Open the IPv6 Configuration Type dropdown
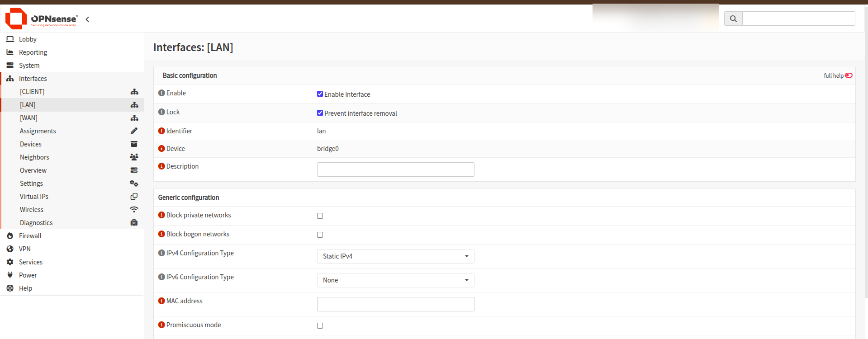The height and width of the screenshot is (339, 868). 395,280
